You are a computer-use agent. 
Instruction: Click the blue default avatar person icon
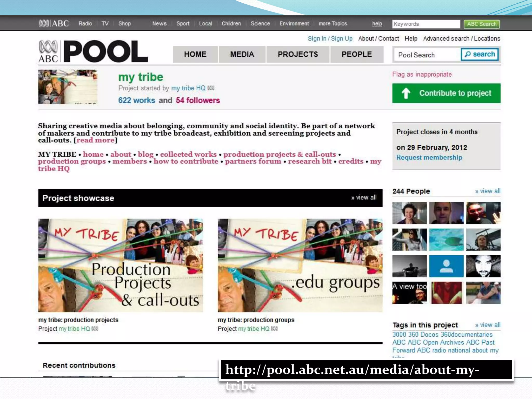pyautogui.click(x=446, y=266)
